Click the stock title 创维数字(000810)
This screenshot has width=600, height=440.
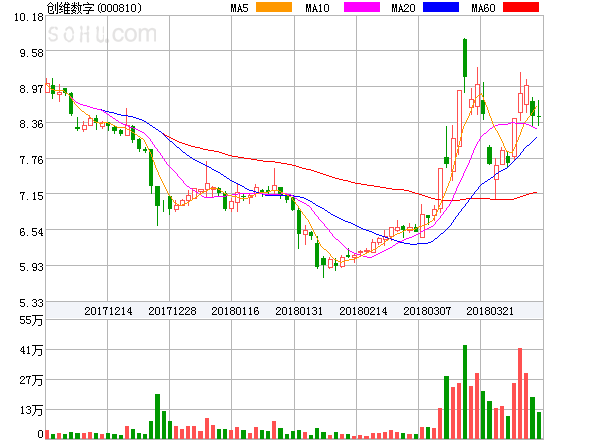point(94,8)
